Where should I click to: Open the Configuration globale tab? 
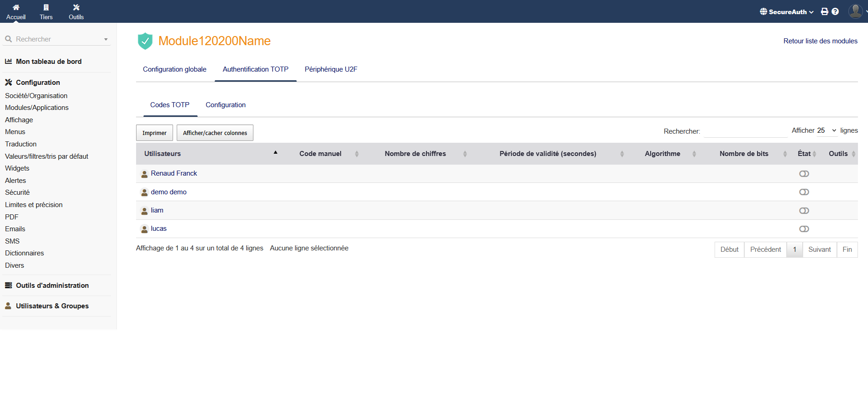[174, 69]
